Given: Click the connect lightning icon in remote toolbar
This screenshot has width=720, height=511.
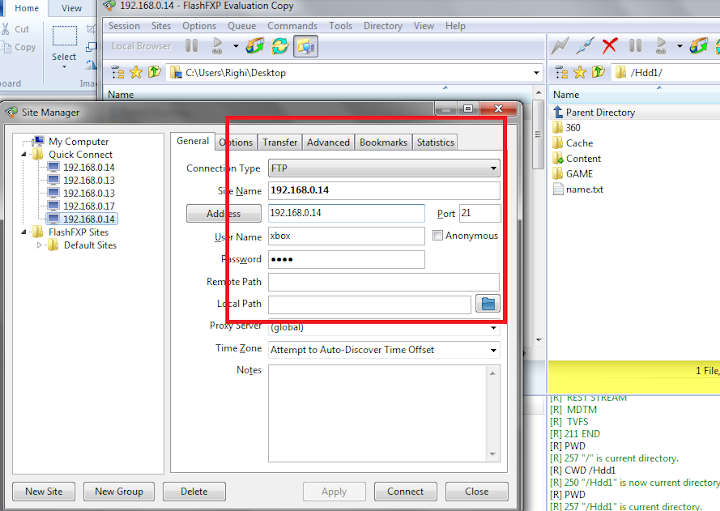Looking at the screenshot, I should (560, 46).
